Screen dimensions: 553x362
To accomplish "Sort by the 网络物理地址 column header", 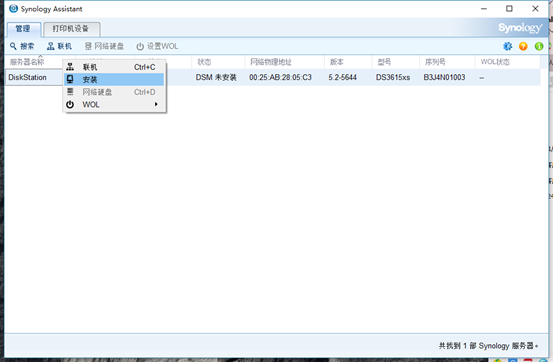I will 284,62.
